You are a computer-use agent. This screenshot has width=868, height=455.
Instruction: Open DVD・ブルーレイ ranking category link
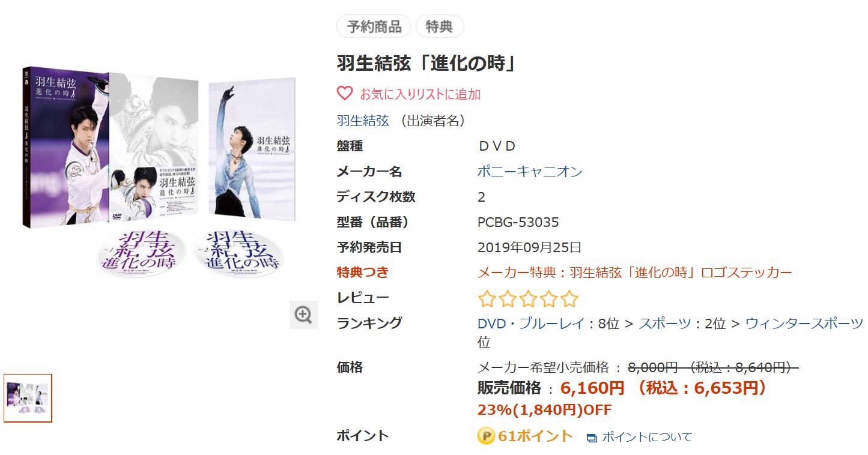531,324
